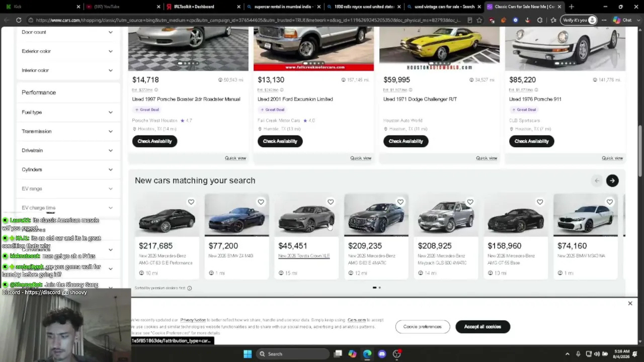Open the Copilot Chat sidebar
This screenshot has width=644, height=362.
pos(622,20)
